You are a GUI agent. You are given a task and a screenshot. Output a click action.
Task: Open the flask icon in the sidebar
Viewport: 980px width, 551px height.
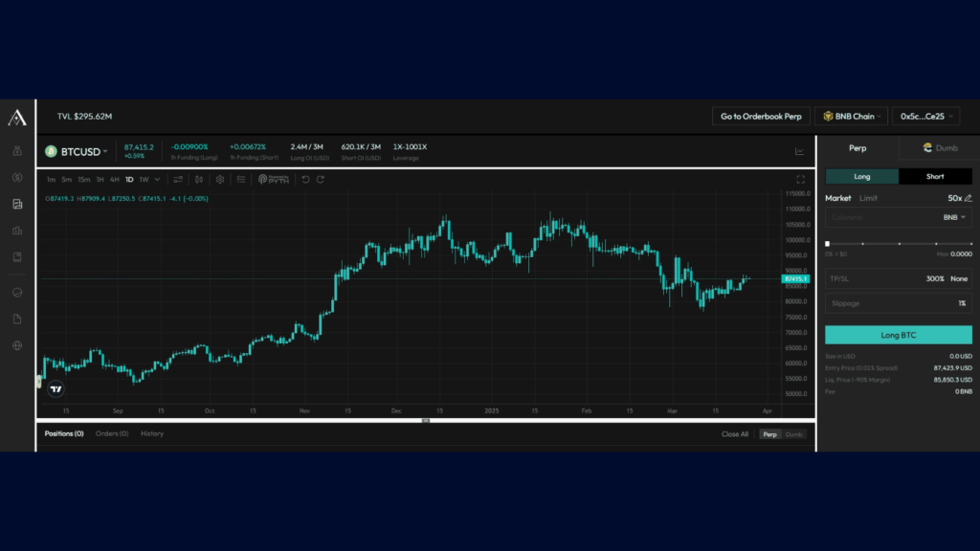click(17, 150)
